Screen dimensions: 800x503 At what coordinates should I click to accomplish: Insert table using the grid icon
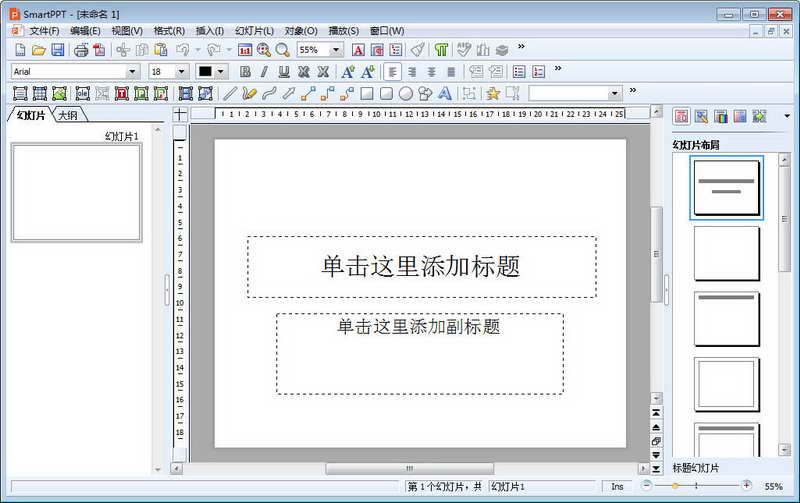pos(40,93)
